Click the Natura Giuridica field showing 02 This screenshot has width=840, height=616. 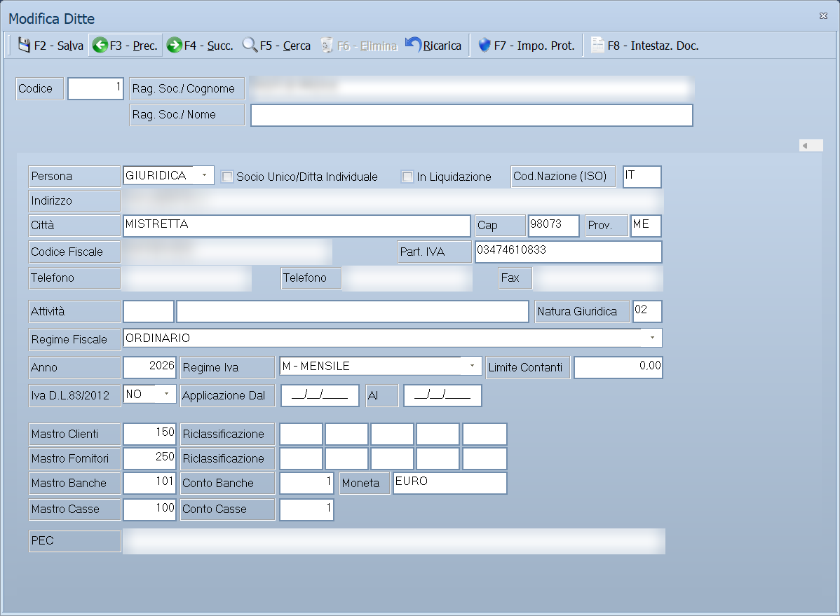click(x=647, y=311)
